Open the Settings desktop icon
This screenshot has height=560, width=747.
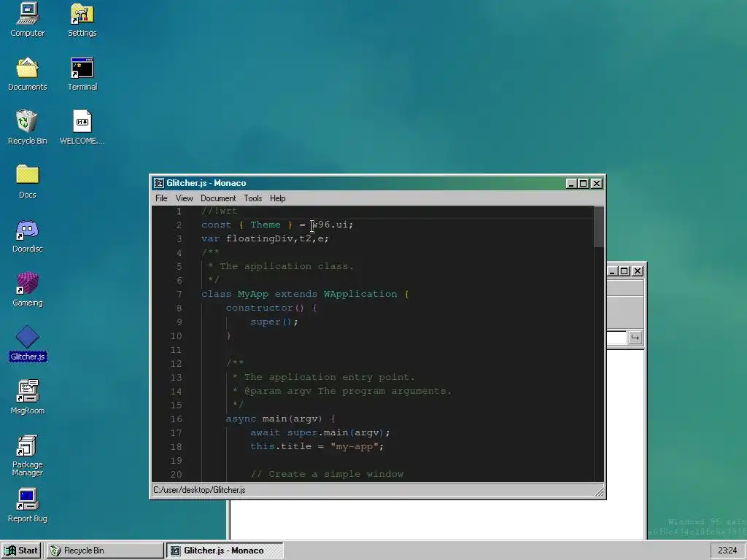(x=82, y=19)
